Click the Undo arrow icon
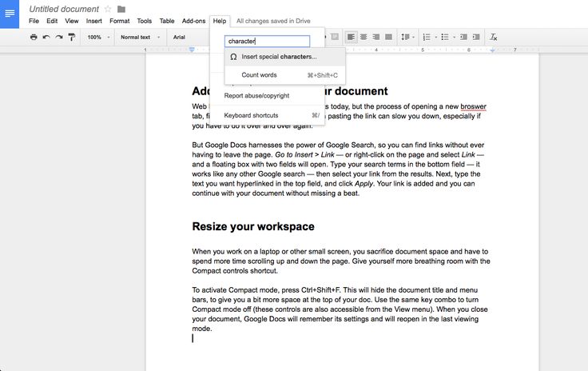588x371 pixels. [46, 37]
